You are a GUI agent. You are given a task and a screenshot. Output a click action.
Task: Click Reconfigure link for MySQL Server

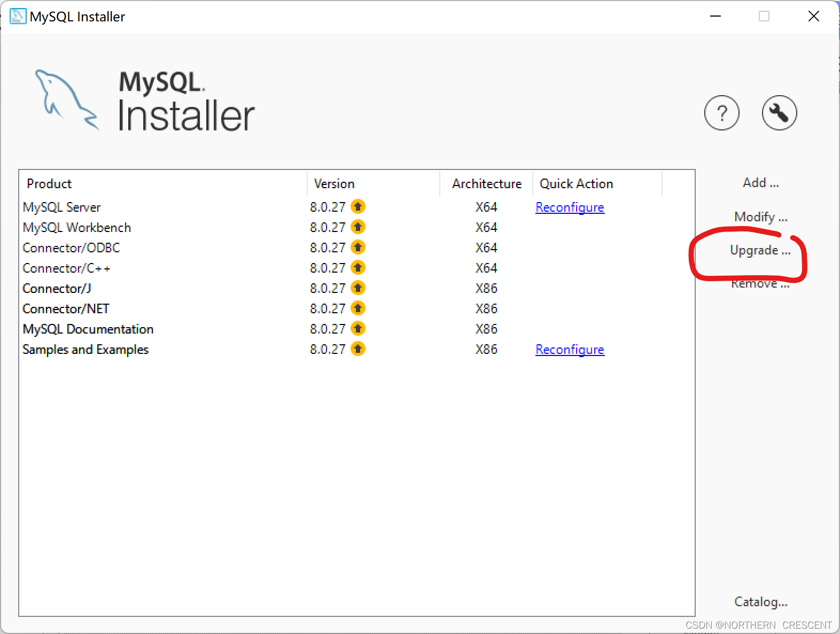pos(570,207)
